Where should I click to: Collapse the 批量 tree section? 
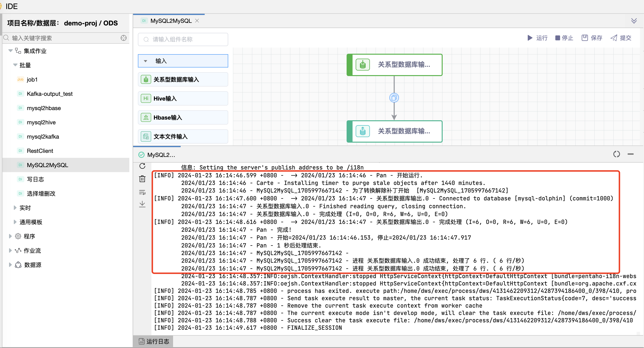[15, 65]
